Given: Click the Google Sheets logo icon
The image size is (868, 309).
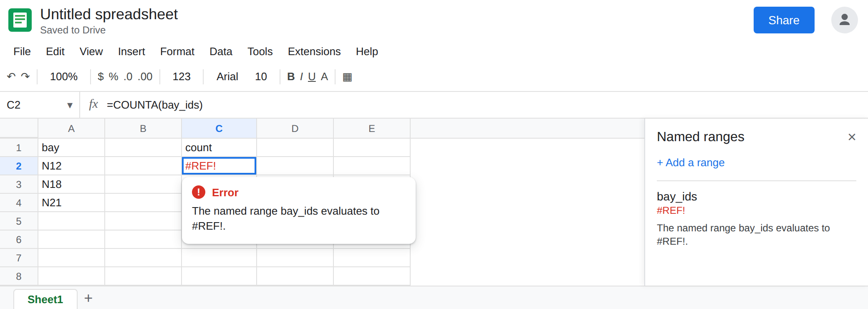Looking at the screenshot, I should (20, 20).
